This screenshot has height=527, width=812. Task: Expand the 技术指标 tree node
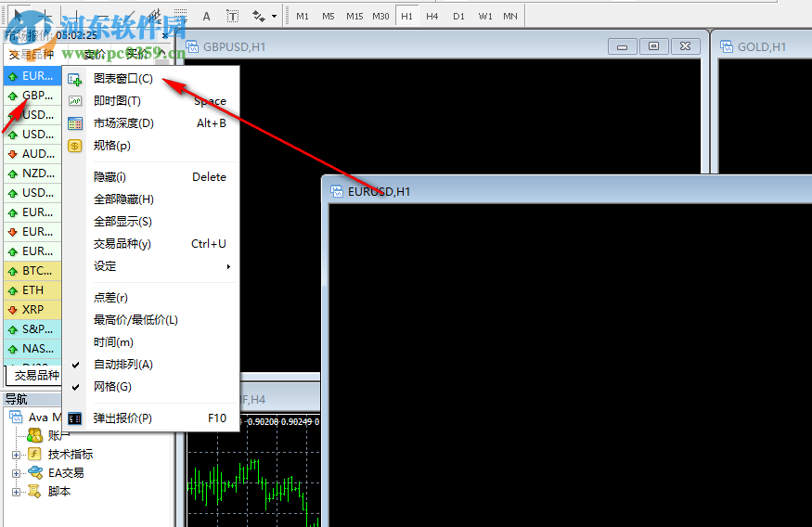(x=16, y=455)
